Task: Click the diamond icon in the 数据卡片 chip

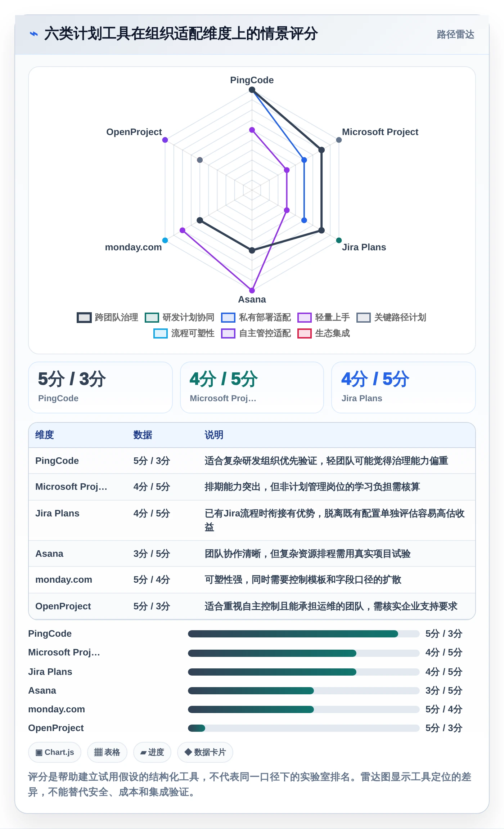Action: tap(188, 752)
